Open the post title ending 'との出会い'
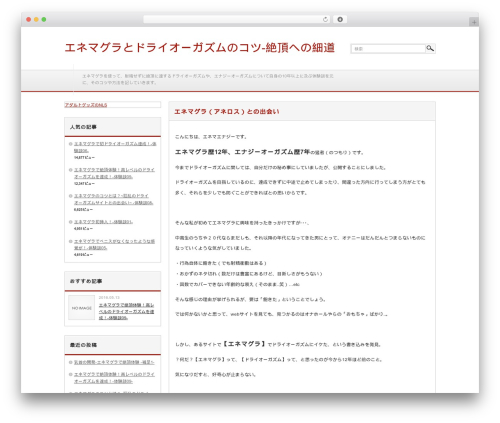Image resolution: width=500 pixels, height=423 pixels. (227, 112)
